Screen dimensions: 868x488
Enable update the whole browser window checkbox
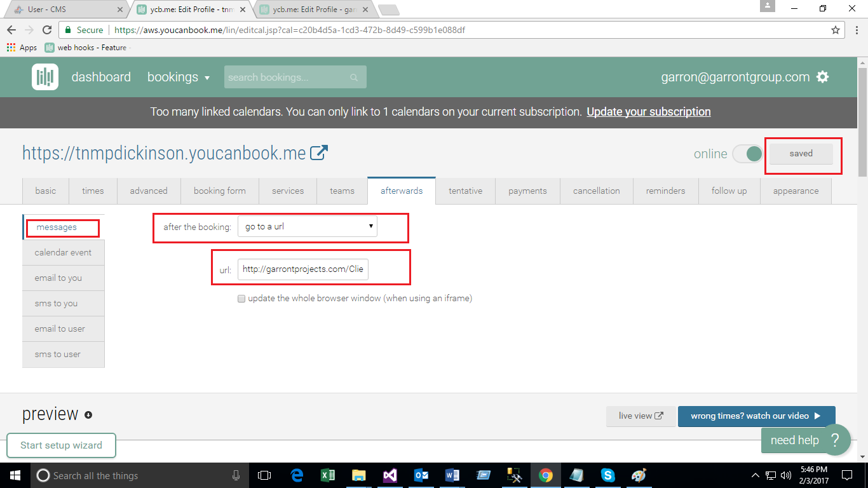coord(241,299)
